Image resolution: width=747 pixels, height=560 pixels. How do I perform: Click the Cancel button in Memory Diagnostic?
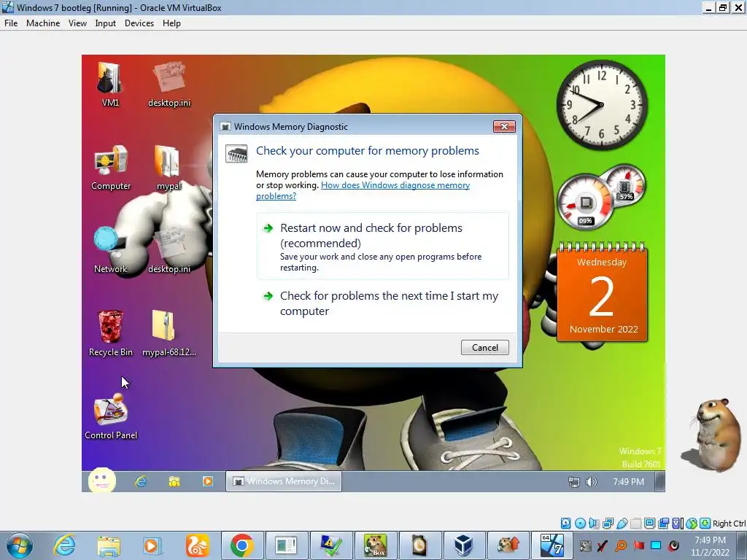coord(484,348)
